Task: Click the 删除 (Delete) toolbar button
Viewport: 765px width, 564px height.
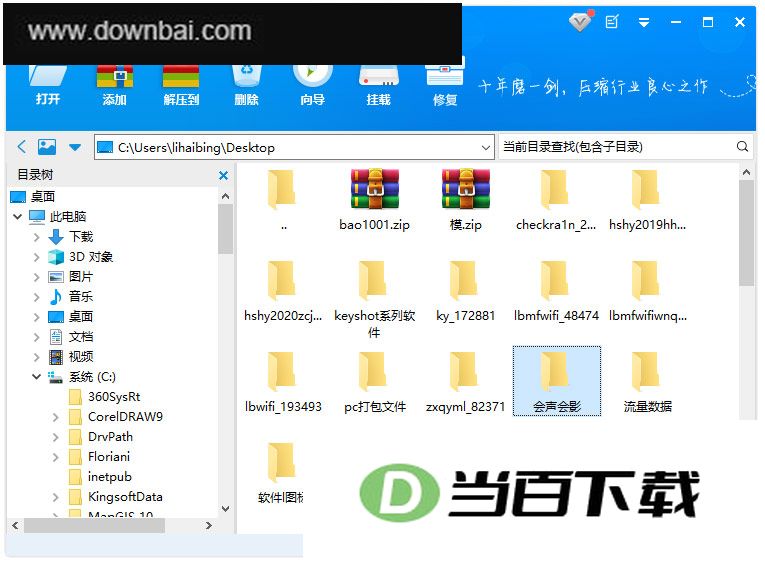Action: pyautogui.click(x=247, y=87)
